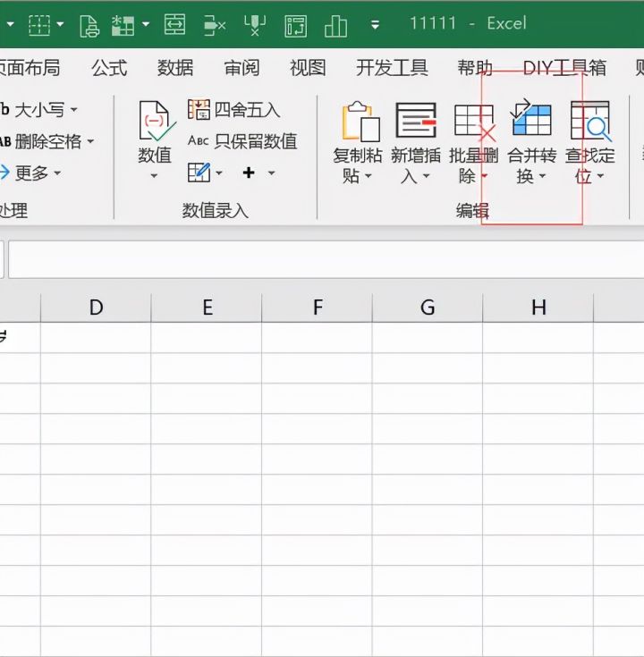Select column E header
644x657 pixels.
point(207,307)
